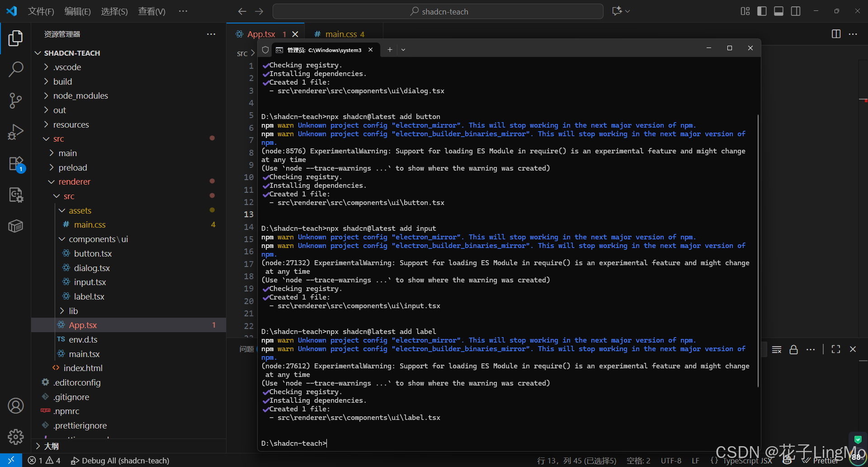Open the Search view in activity bar

coord(15,69)
